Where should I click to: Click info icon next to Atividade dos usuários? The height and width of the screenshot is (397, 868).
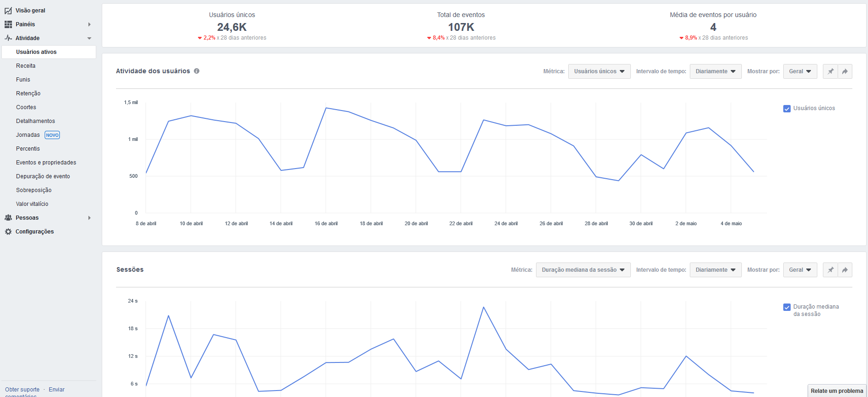pyautogui.click(x=197, y=71)
